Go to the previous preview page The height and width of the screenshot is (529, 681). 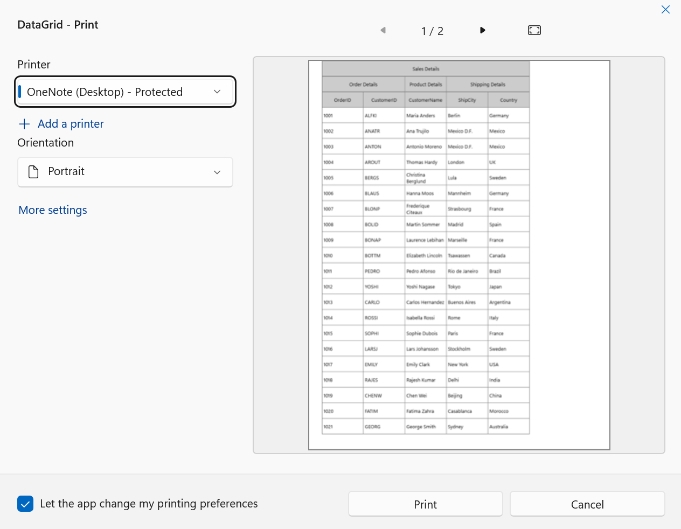pyautogui.click(x=383, y=30)
